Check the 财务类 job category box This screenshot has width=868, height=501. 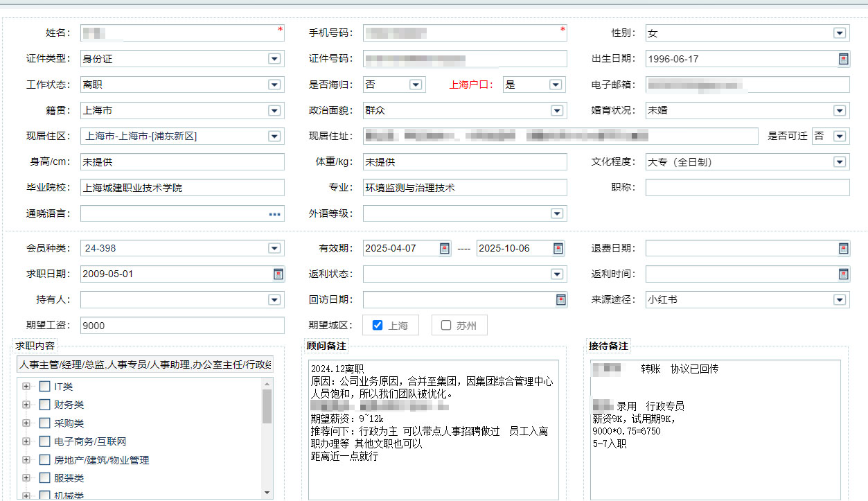[45, 405]
